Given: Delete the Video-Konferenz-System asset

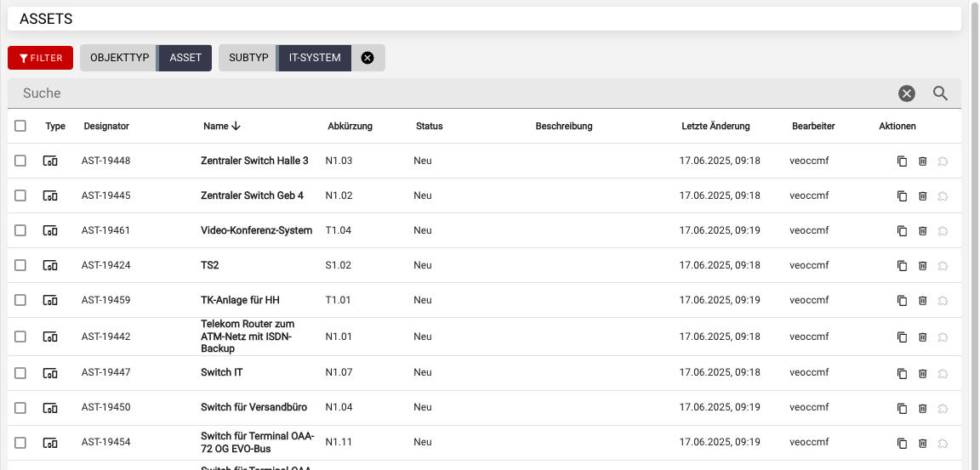Looking at the screenshot, I should click(x=923, y=231).
